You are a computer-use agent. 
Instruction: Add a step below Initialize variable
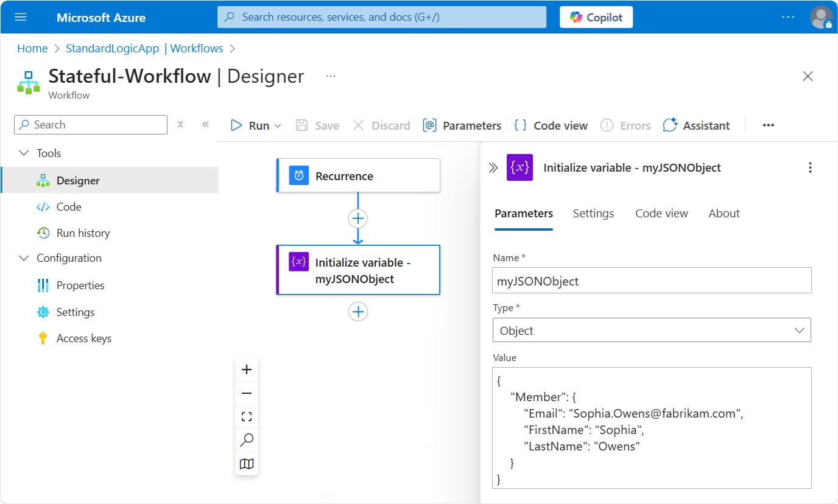click(x=358, y=311)
